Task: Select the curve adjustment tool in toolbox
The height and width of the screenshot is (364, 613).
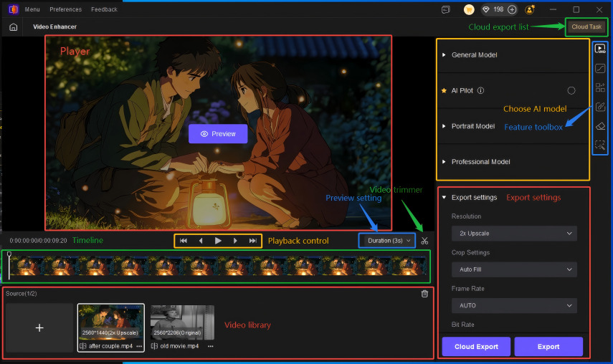Action: tap(600, 68)
